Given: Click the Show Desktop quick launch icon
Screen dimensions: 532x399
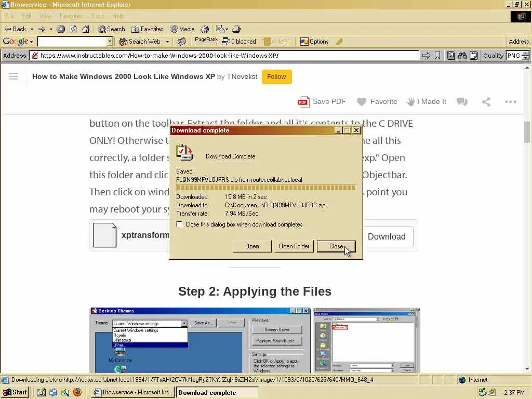Looking at the screenshot, I should 41,392.
